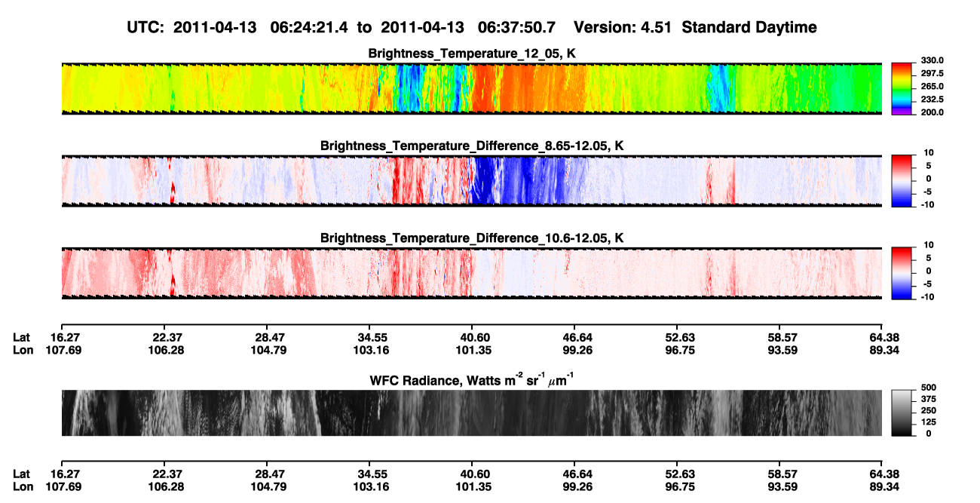Click the "WFC Radiance" panel title
The width and height of the screenshot is (980, 503).
[472, 379]
